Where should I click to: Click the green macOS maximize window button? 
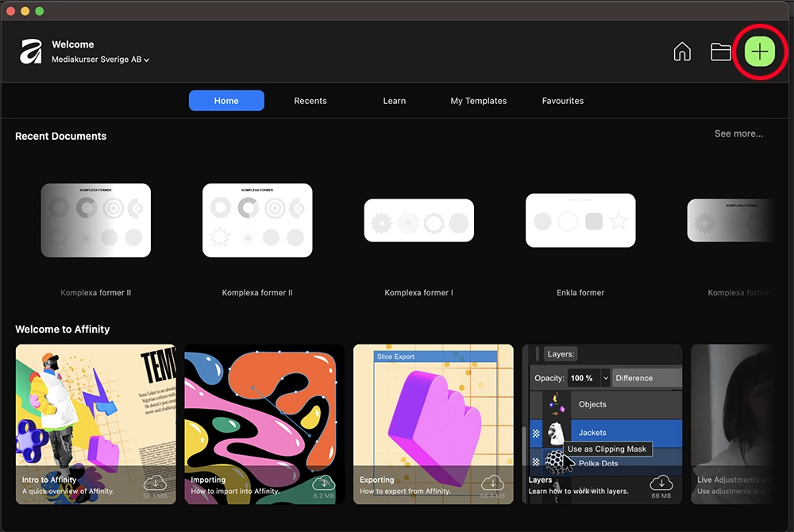pyautogui.click(x=40, y=11)
